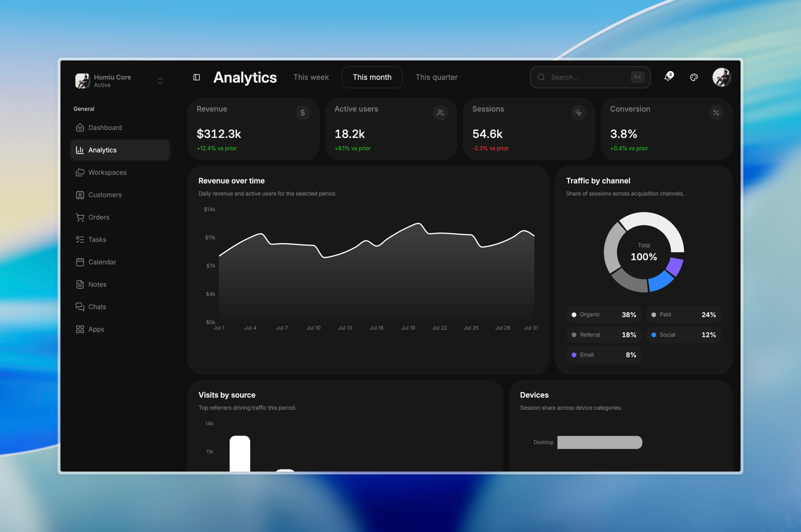The width and height of the screenshot is (801, 532).
Task: Click the Visits by source heading
Action: 227,395
